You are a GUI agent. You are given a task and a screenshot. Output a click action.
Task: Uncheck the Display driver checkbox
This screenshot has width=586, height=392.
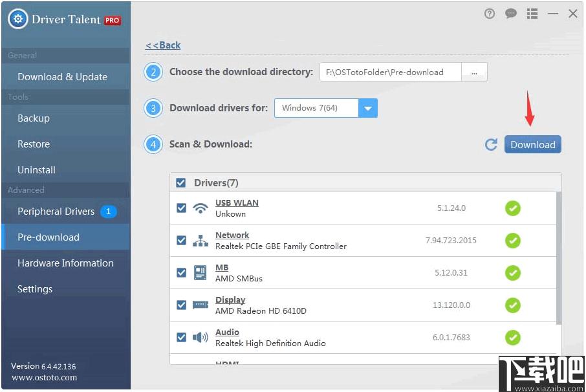tap(181, 305)
